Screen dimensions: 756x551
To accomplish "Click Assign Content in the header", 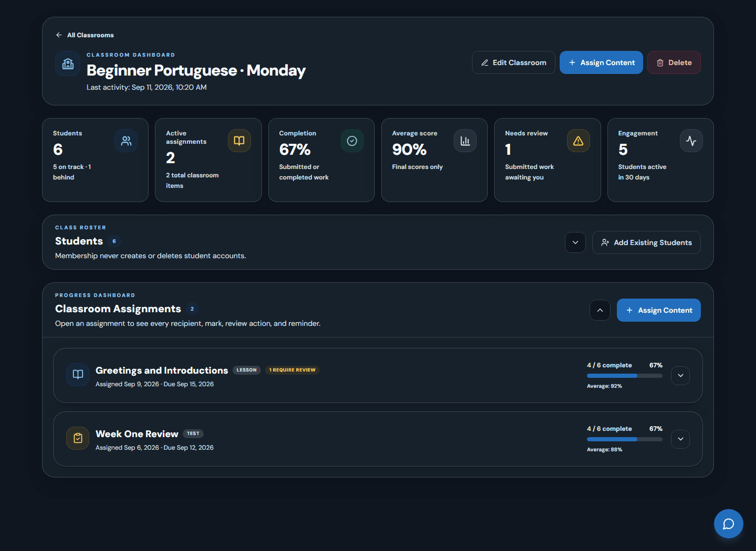I will pyautogui.click(x=601, y=62).
